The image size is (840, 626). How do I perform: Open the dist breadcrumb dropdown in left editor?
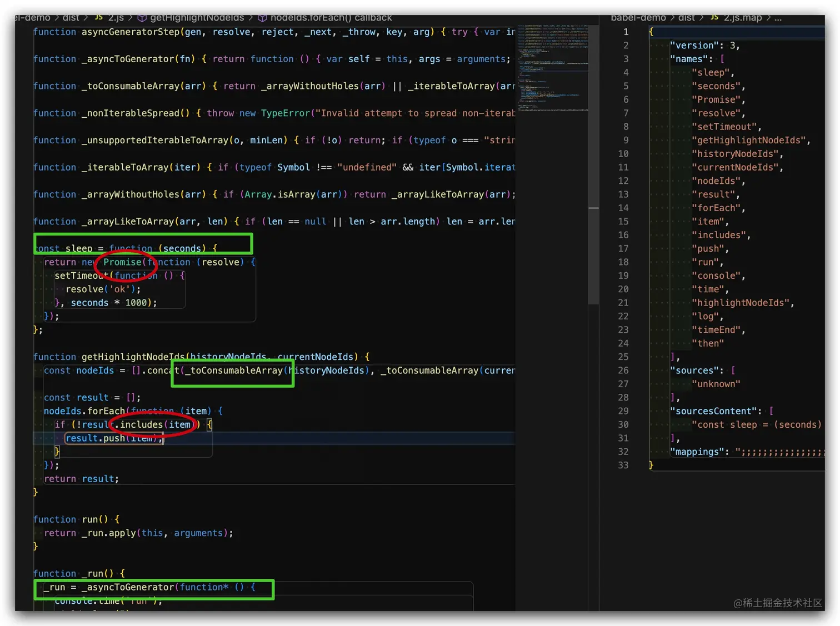[x=71, y=18]
